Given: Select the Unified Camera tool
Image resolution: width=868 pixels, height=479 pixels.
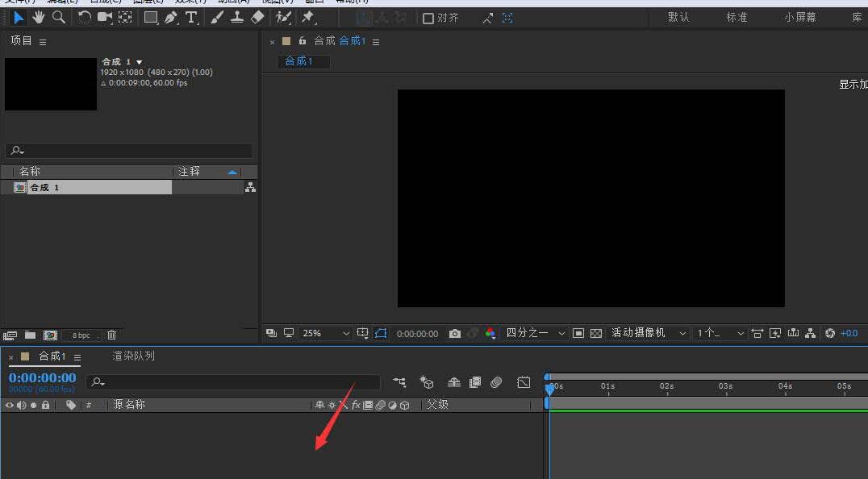Looking at the screenshot, I should pyautogui.click(x=104, y=18).
